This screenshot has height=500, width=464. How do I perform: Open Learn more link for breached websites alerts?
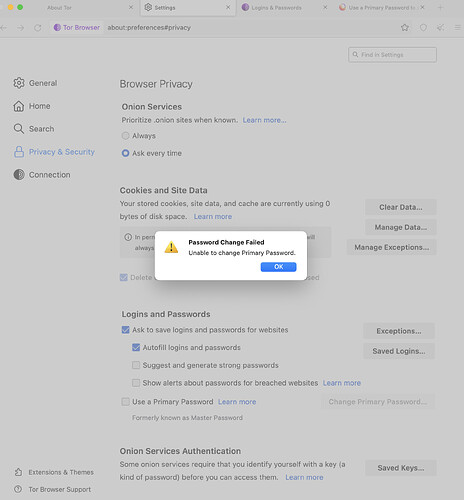(x=342, y=383)
